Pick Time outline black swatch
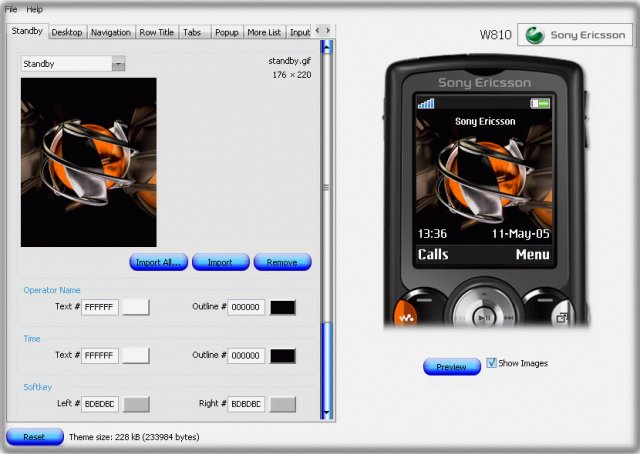The width and height of the screenshot is (640, 454). 283,356
